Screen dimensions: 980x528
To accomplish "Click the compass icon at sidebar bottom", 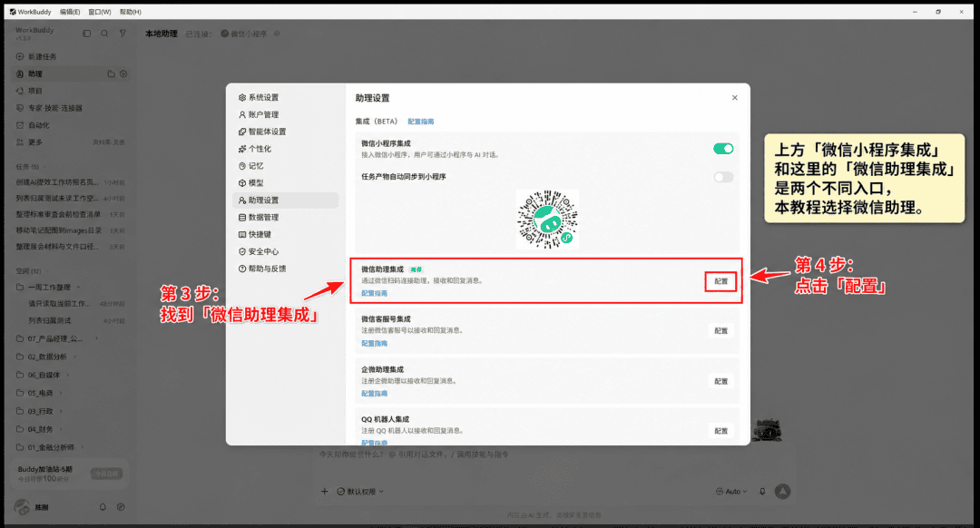I will coord(121,507).
